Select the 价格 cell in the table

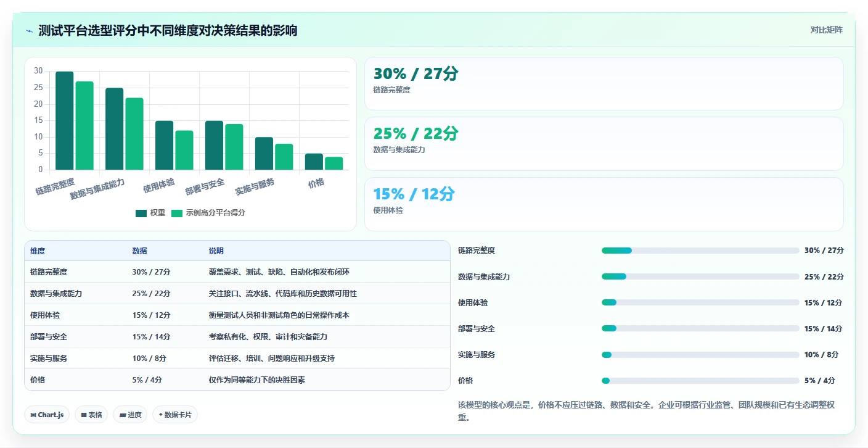[x=38, y=380]
